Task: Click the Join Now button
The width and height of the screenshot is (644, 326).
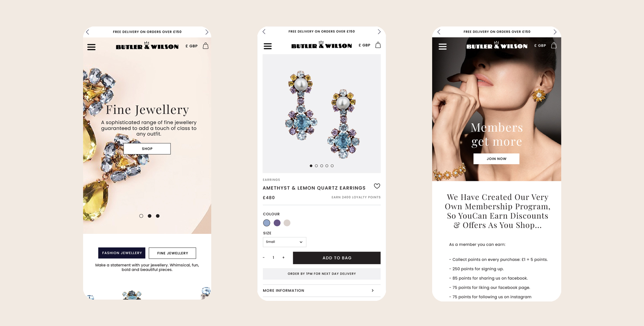Action: click(x=496, y=159)
